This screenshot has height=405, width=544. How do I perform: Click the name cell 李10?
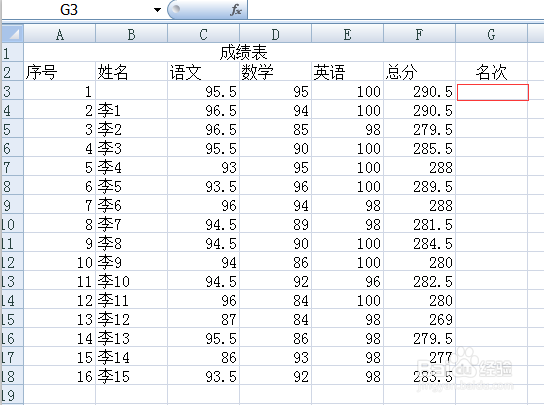131,280
